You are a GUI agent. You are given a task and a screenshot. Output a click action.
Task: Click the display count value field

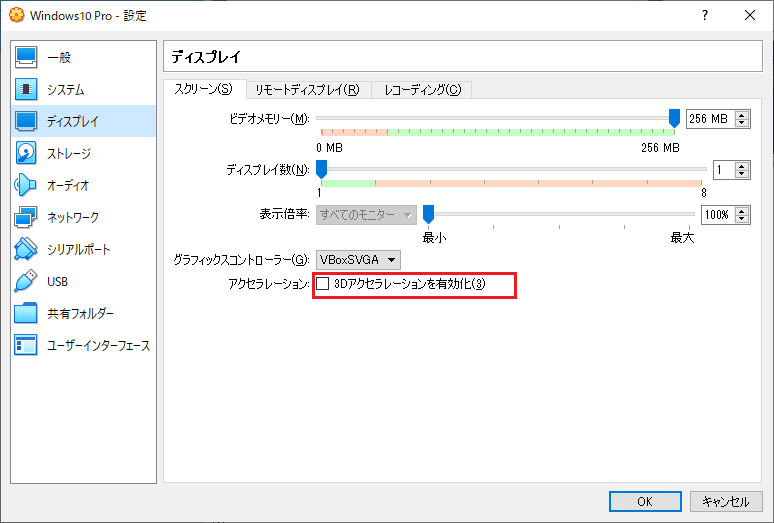click(724, 170)
